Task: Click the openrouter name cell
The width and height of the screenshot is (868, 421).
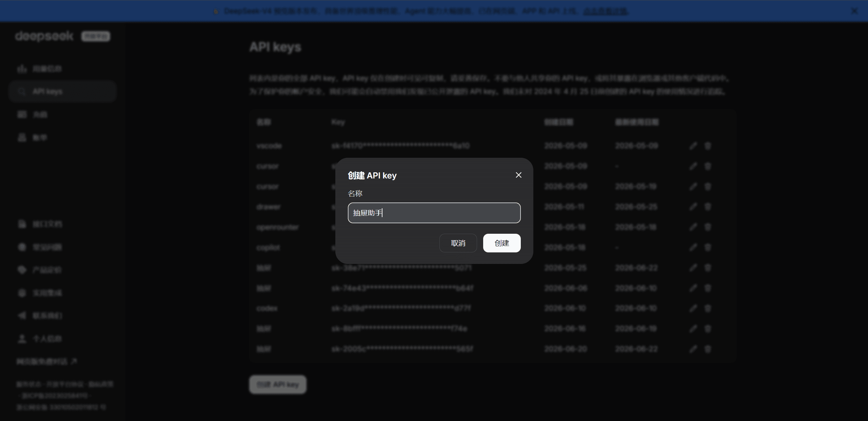Action: (x=278, y=227)
